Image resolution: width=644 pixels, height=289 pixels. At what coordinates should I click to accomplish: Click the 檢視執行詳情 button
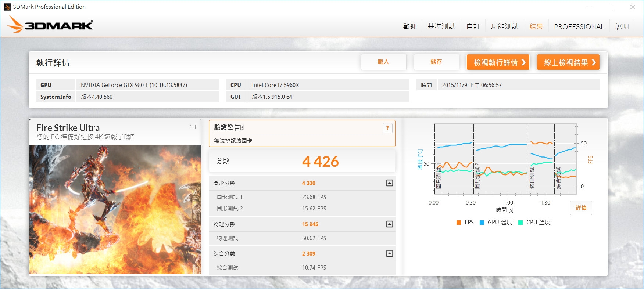point(498,62)
